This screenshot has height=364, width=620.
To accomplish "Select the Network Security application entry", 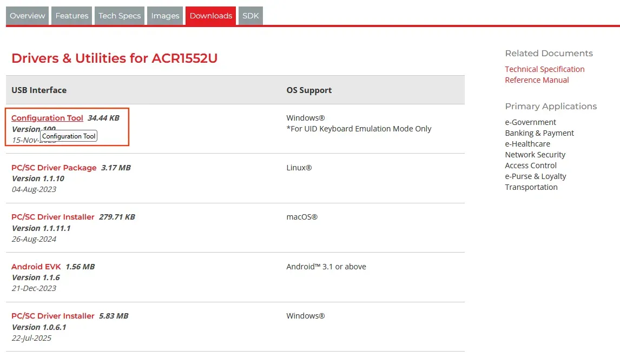I will tap(535, 154).
